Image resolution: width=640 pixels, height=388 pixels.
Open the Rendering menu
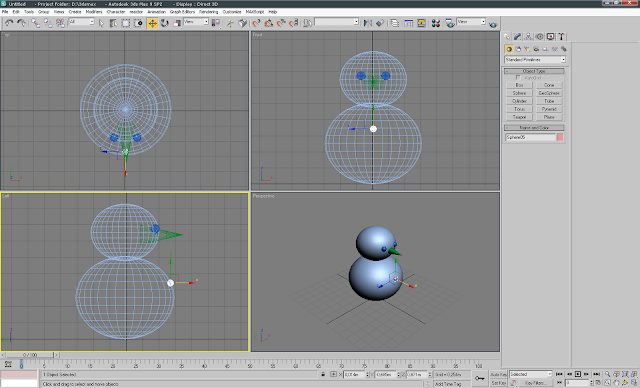209,12
